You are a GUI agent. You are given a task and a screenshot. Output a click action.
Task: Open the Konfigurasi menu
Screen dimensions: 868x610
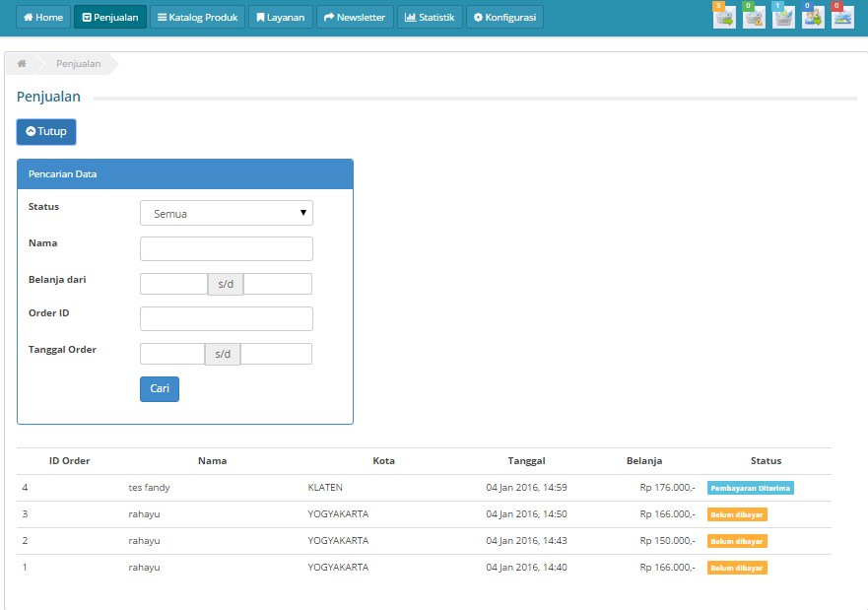(x=503, y=18)
